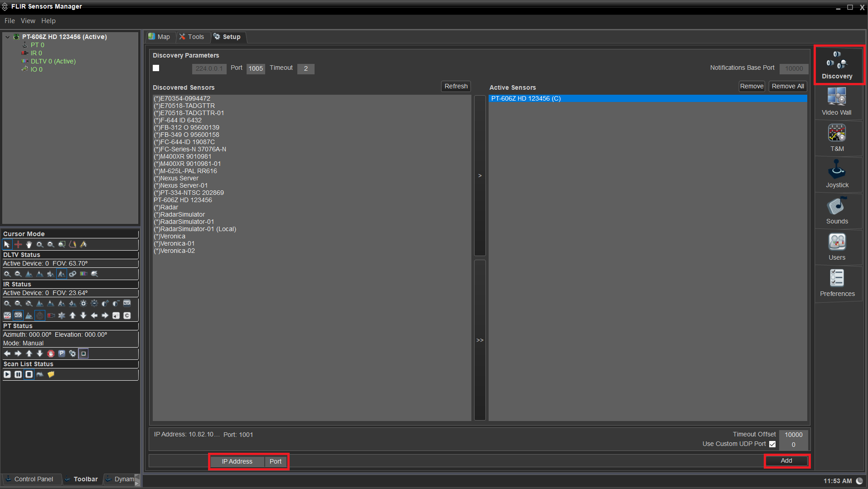Click the Port button beside IP Address

276,461
